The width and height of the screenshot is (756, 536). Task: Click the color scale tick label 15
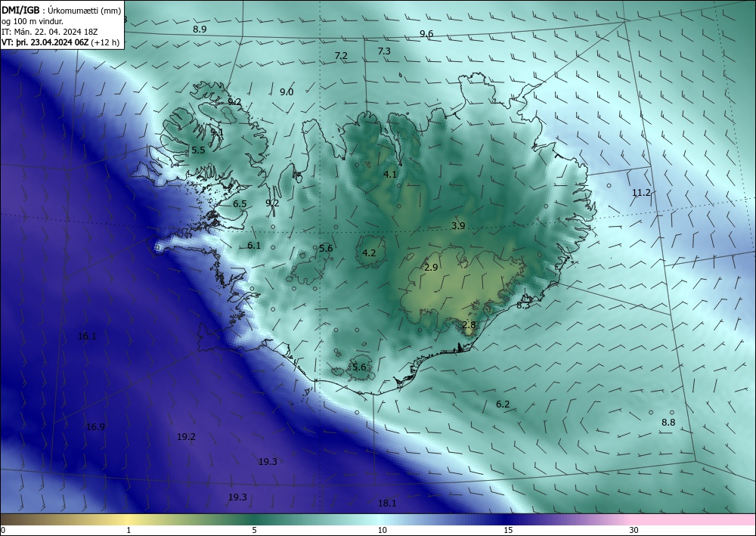508,530
